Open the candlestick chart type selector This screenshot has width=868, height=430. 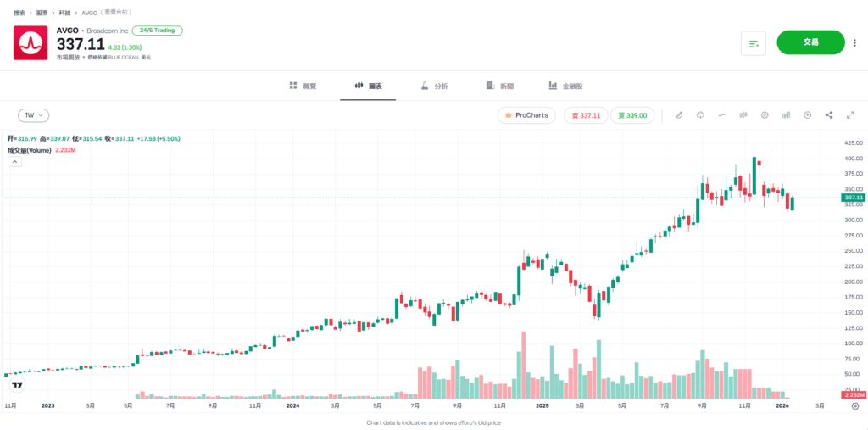743,115
